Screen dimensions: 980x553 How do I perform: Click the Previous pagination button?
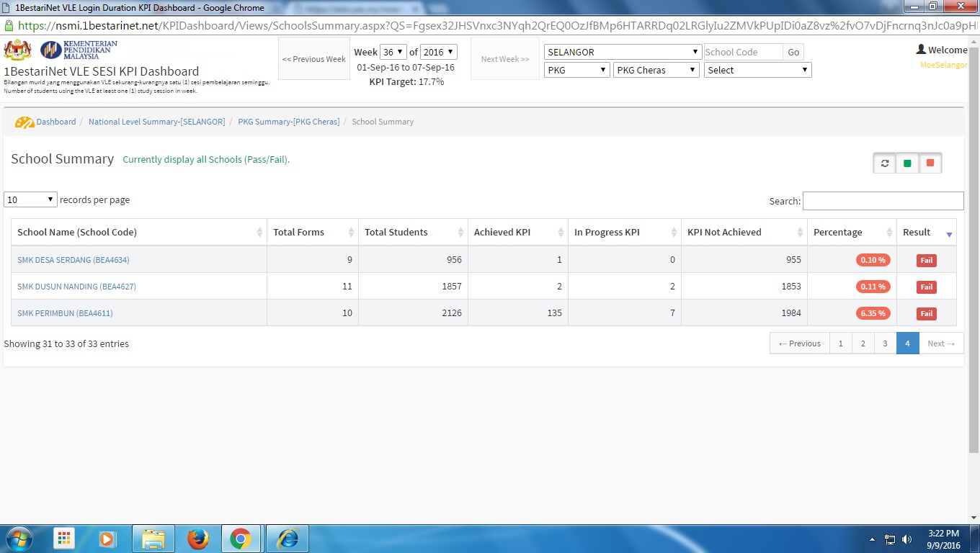800,343
